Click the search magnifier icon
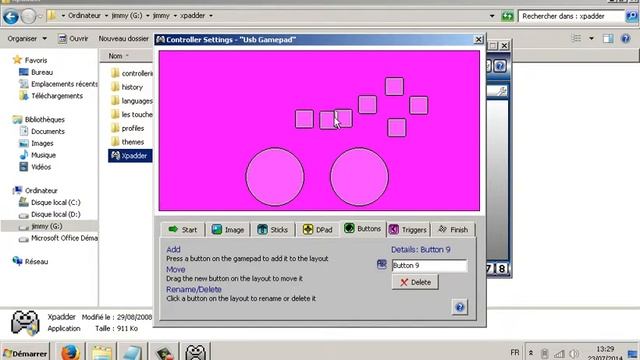This screenshot has height=360, width=640. click(631, 16)
